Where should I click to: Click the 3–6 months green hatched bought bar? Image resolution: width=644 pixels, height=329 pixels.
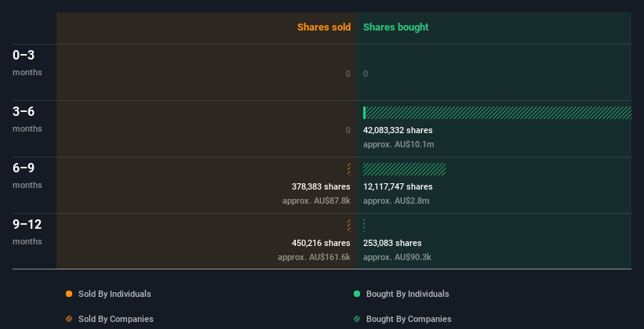point(499,113)
